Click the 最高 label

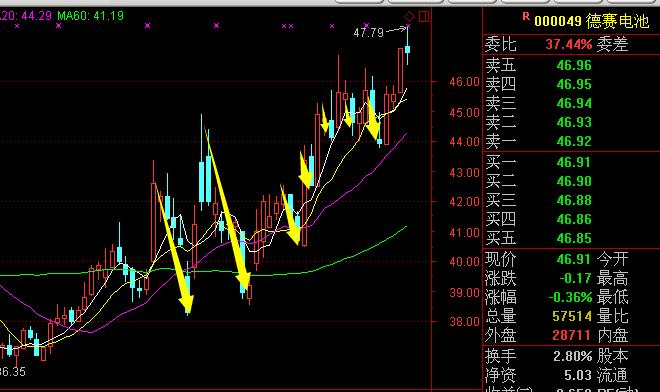612,278
